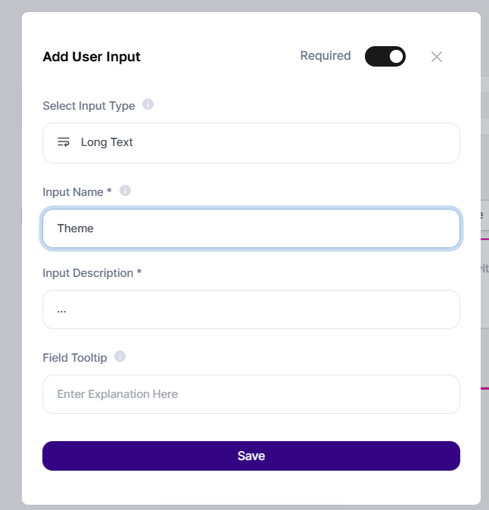Click the Input Description label
The width and height of the screenshot is (489, 510).
point(88,273)
